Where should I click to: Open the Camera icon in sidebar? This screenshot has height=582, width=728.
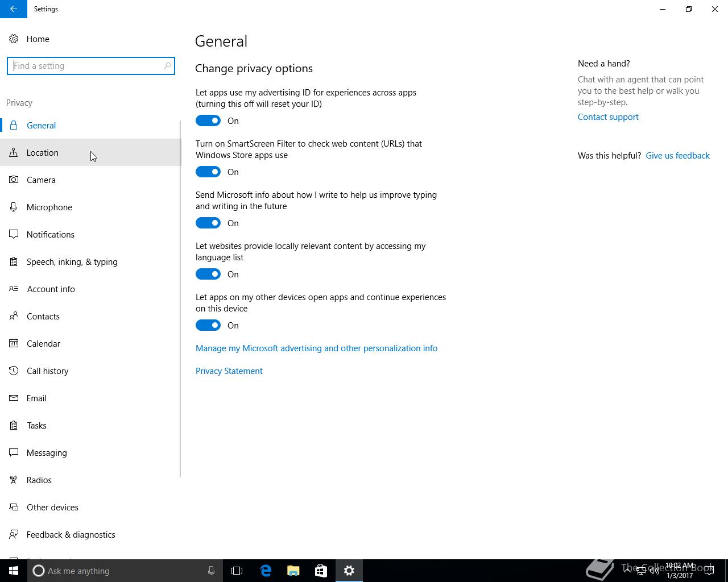click(14, 180)
